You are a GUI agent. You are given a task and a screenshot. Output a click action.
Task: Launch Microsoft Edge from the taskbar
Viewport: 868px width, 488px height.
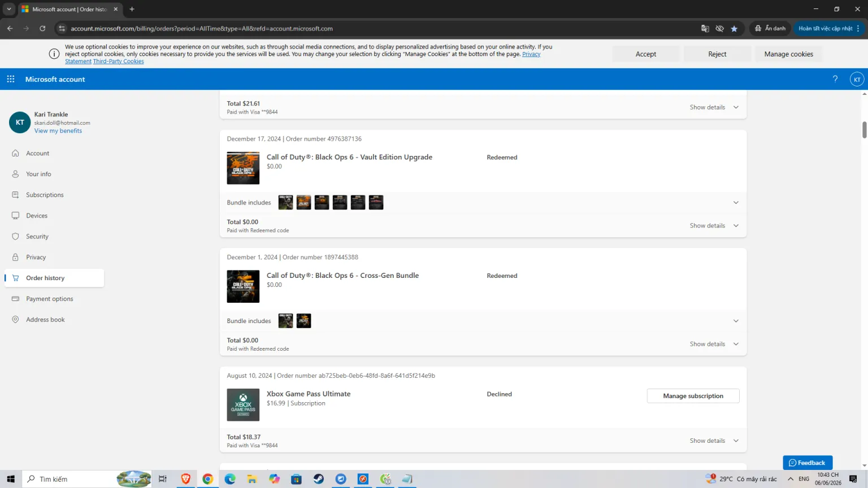(230, 479)
